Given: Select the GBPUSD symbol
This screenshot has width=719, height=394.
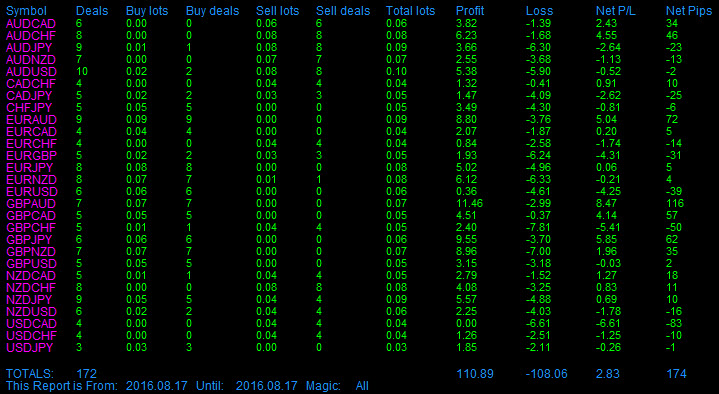Looking at the screenshot, I should pos(31,263).
